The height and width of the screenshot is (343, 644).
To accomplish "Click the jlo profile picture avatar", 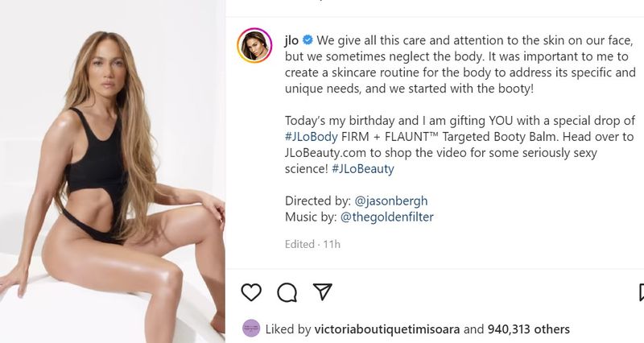I will click(254, 45).
